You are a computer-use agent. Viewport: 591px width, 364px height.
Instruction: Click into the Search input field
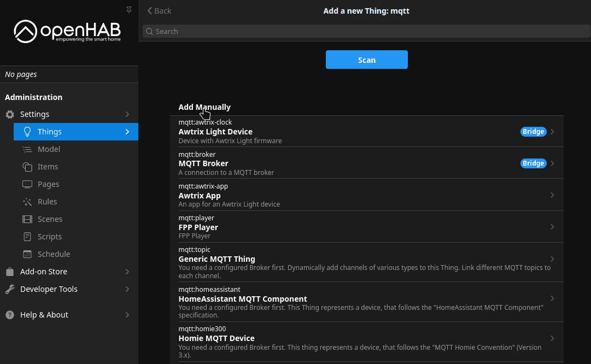pos(366,31)
